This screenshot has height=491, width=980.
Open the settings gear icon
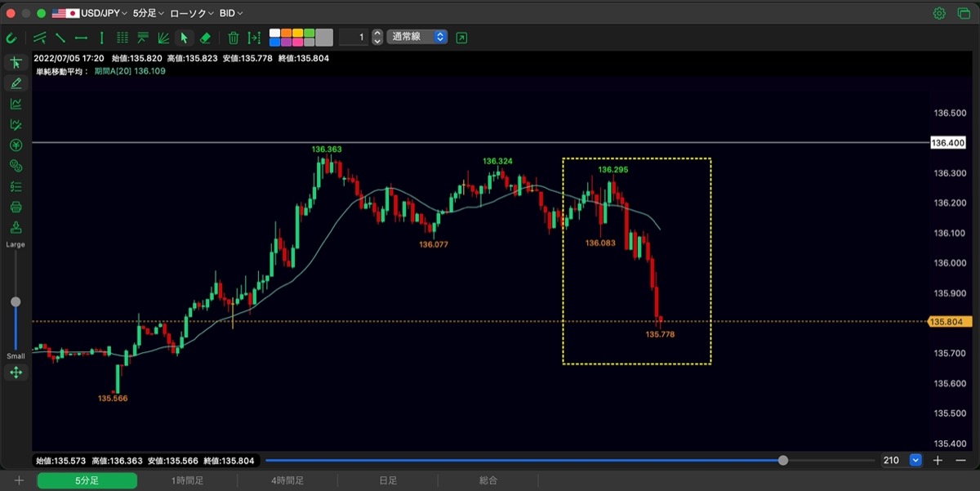point(939,13)
